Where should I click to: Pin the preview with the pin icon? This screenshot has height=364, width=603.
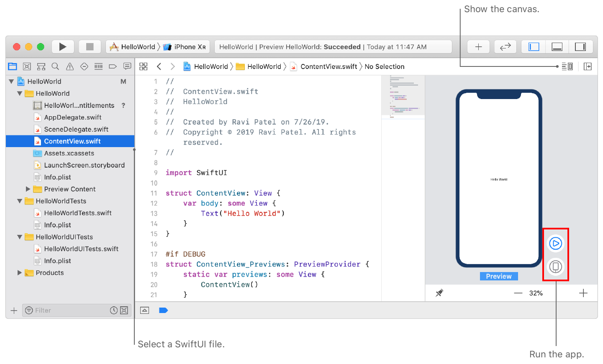click(x=439, y=293)
